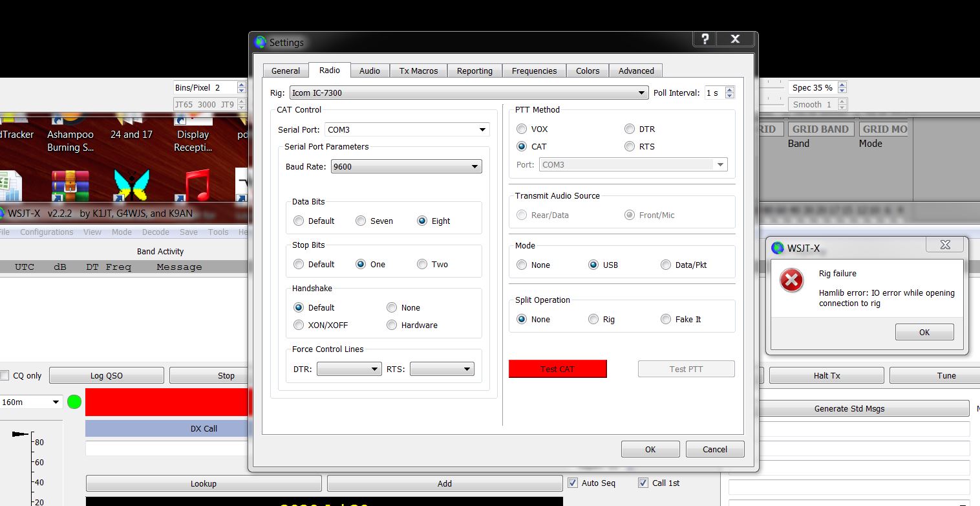Toggle the CQ only checkbox
This screenshot has width=980, height=506.
coord(5,375)
